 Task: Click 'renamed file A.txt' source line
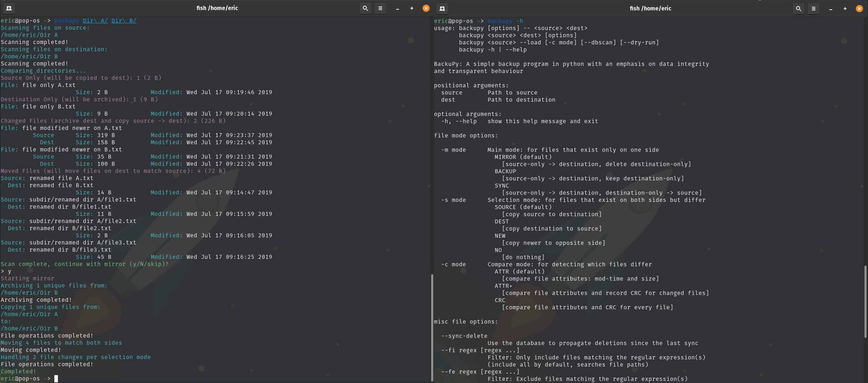pyautogui.click(x=61, y=178)
